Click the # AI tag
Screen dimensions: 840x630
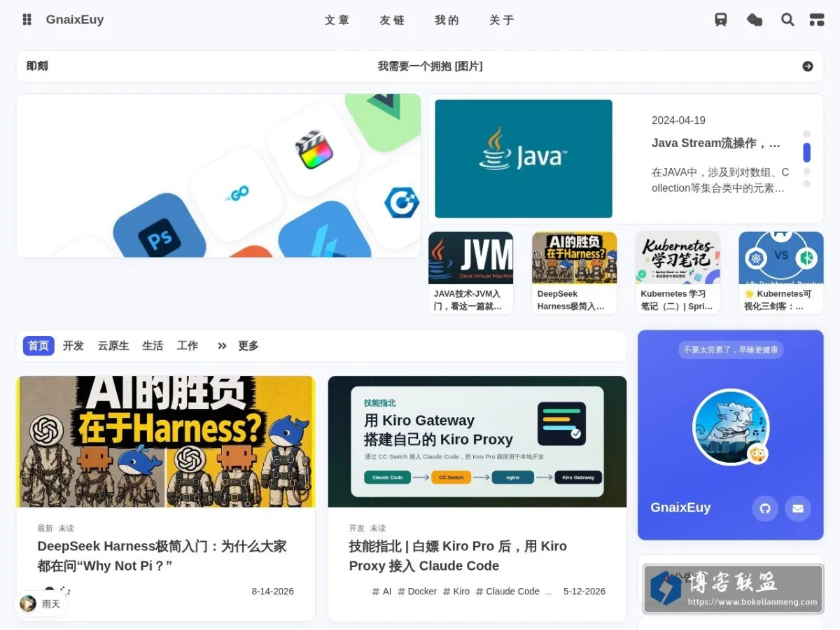382,591
